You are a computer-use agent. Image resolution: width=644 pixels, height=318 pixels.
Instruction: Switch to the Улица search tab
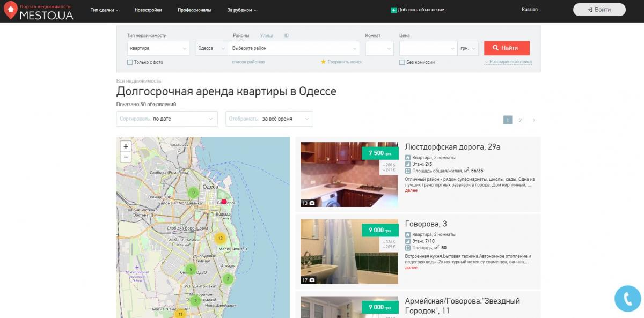pyautogui.click(x=267, y=36)
